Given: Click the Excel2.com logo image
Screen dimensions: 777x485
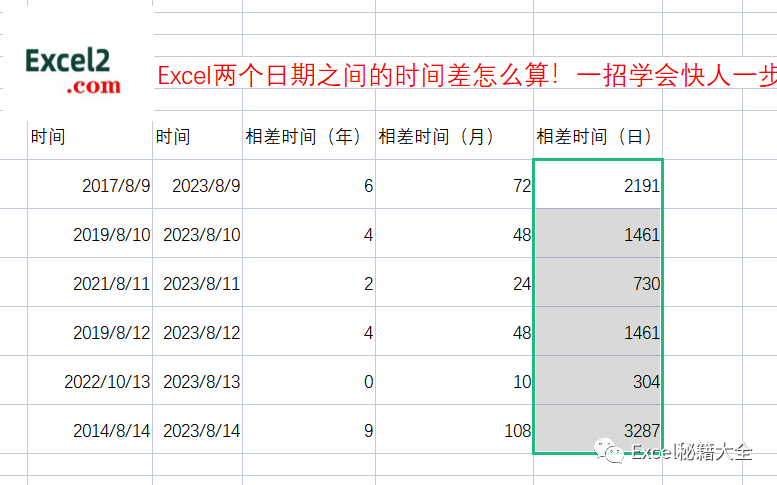Looking at the screenshot, I should pyautogui.click(x=73, y=71).
